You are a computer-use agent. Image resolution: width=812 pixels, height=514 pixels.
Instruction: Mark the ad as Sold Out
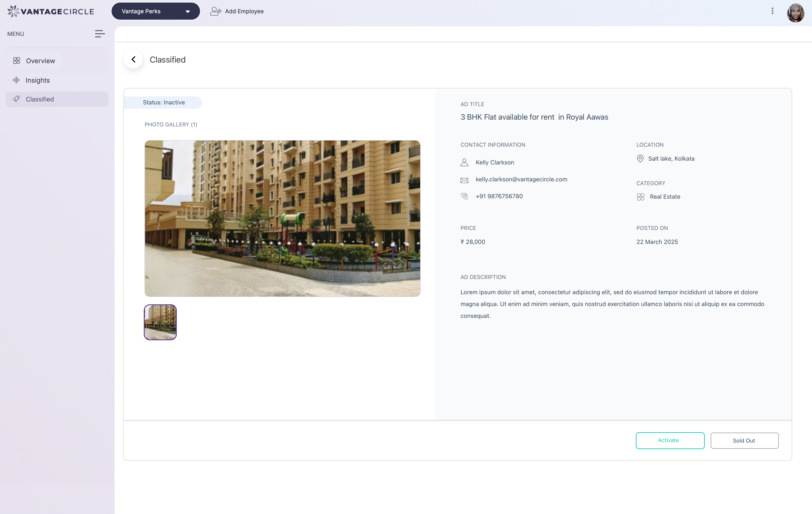coord(744,440)
